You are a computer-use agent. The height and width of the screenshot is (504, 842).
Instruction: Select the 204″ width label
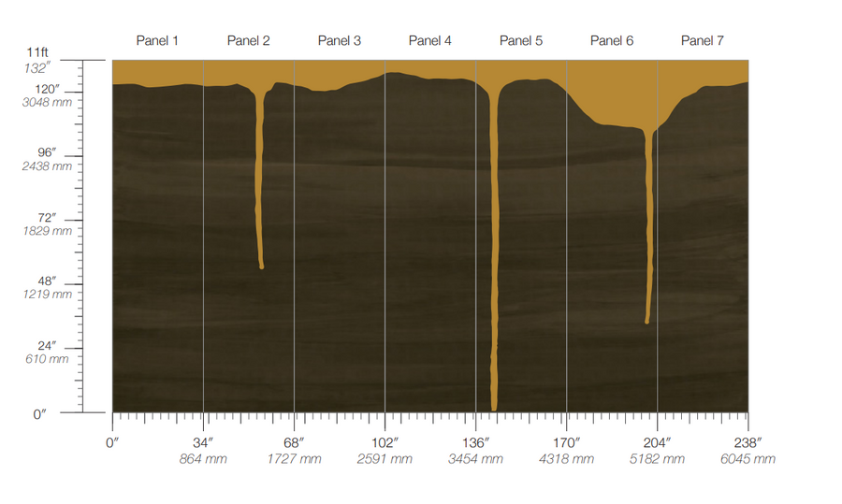coord(658,443)
